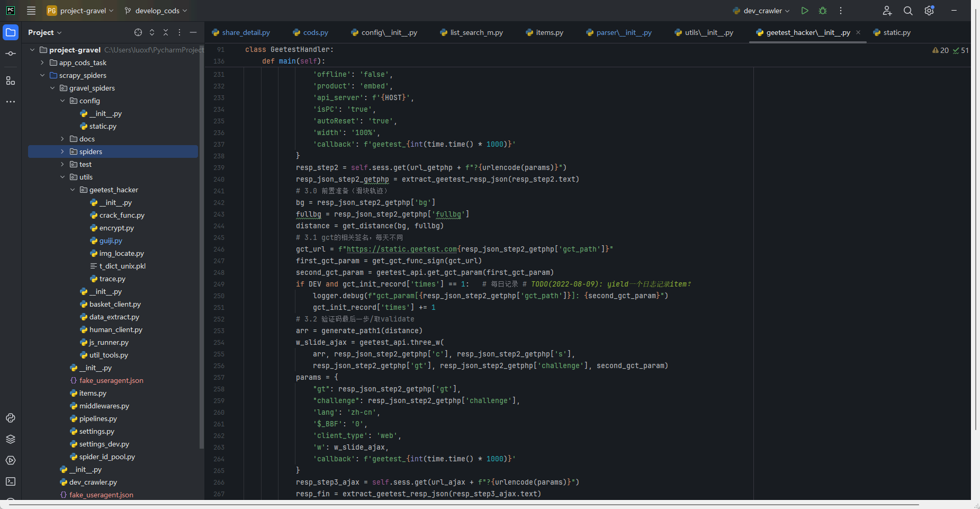
Task: Run dev_crawler configuration
Action: (x=805, y=11)
